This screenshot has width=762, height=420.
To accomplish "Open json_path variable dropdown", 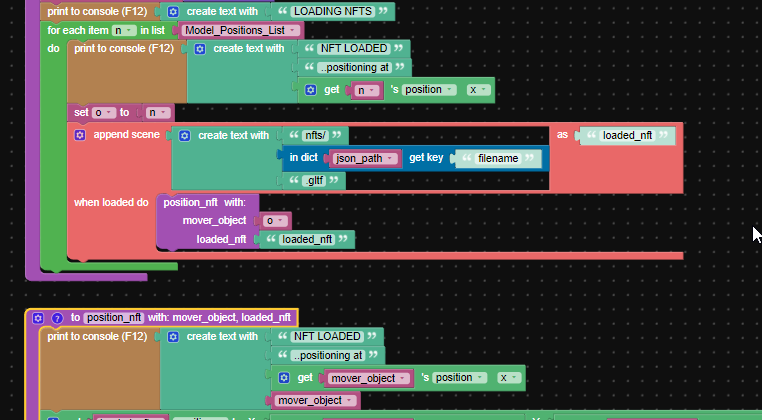I will click(x=365, y=158).
